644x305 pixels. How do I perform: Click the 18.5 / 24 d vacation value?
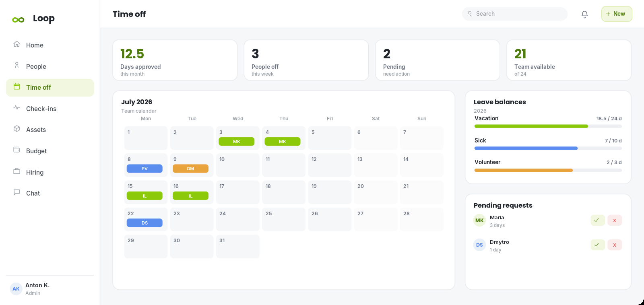point(609,119)
